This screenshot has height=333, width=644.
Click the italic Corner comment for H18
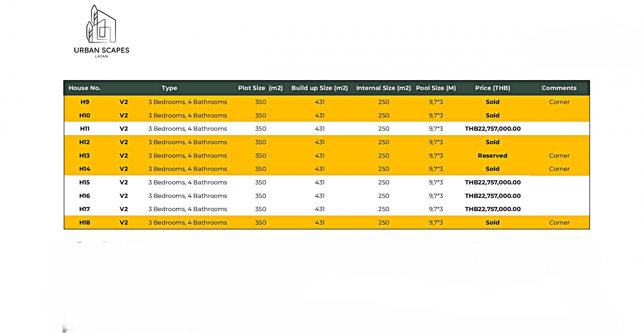coord(559,223)
